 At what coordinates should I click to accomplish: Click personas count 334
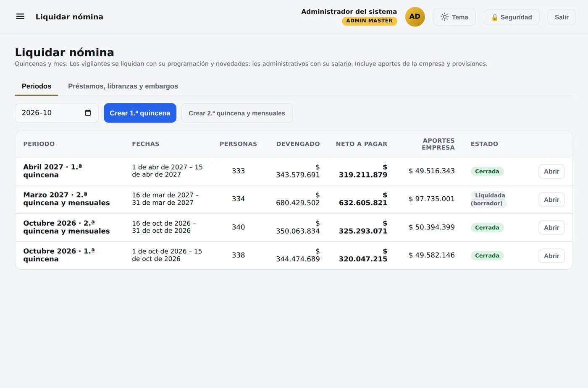point(238,199)
